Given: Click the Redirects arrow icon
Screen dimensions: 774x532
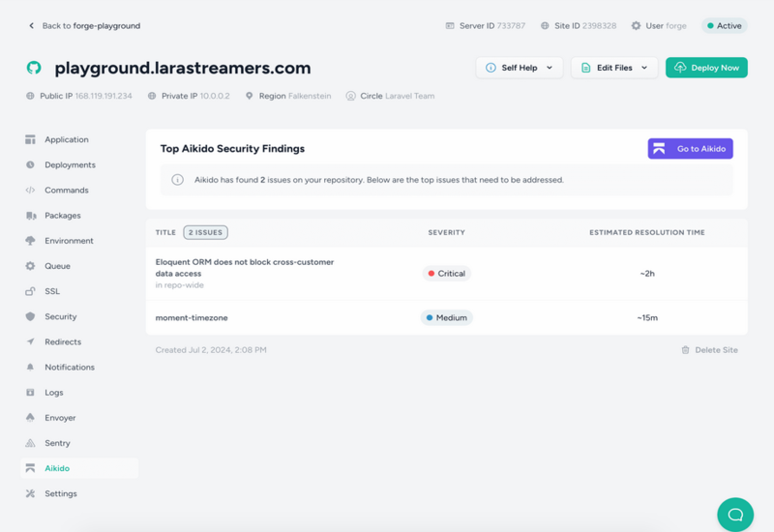Looking at the screenshot, I should [x=30, y=341].
